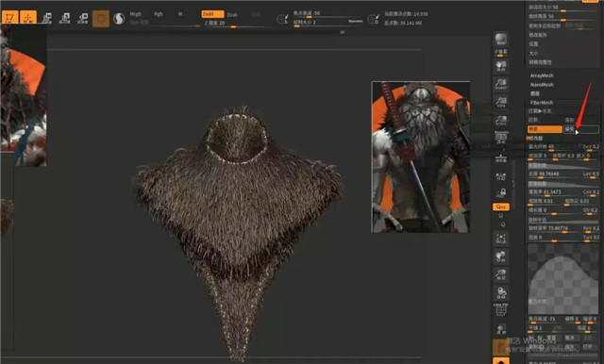
Task: Click the 100% actual size magnifier icon
Action: point(501,103)
